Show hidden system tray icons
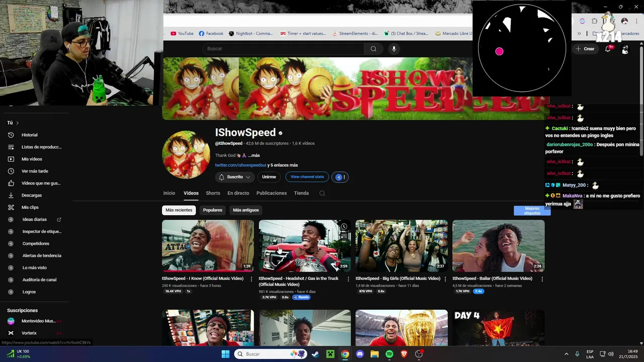The width and height of the screenshot is (644, 362). coord(566,354)
